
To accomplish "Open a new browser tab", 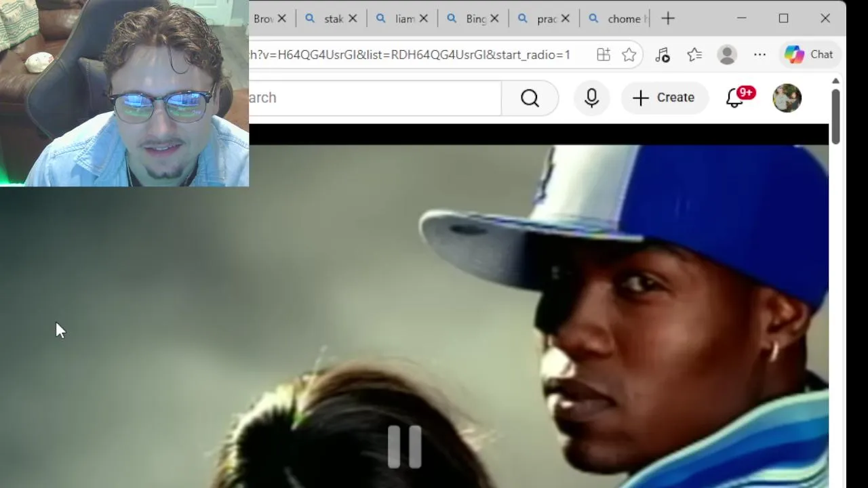I will (668, 19).
